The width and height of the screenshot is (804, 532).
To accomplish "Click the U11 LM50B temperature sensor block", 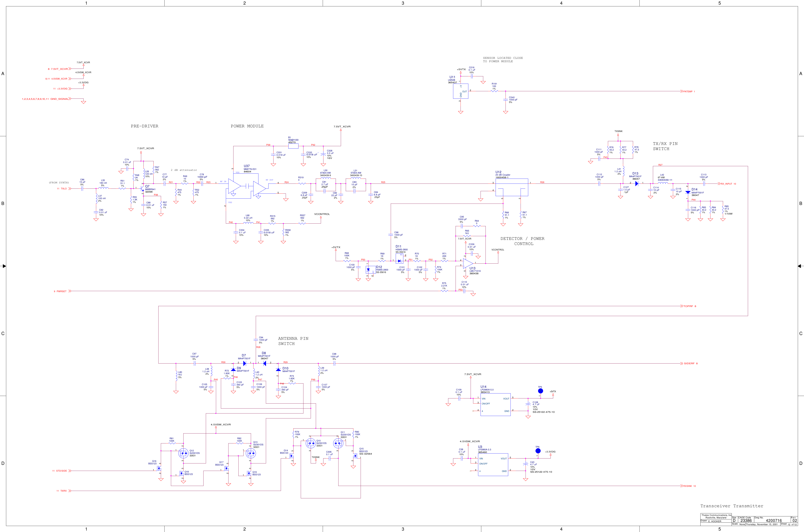I will pos(461,91).
